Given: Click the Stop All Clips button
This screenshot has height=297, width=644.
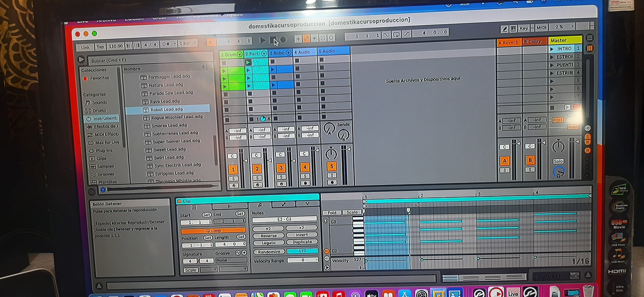Looking at the screenshot, I should (x=552, y=108).
